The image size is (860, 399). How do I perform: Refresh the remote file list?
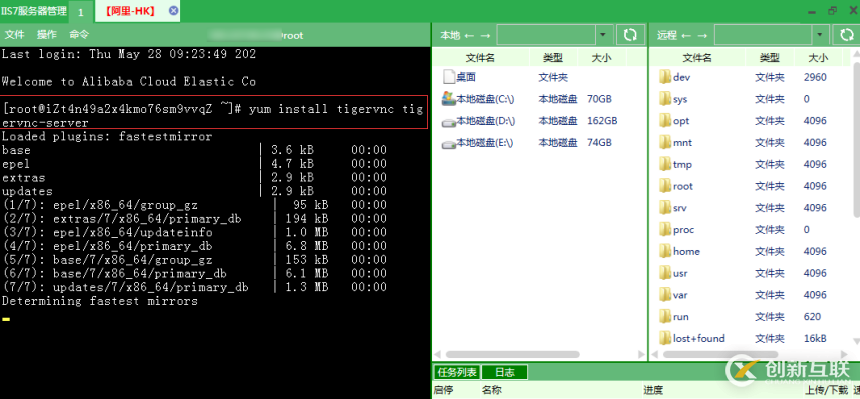[x=847, y=35]
